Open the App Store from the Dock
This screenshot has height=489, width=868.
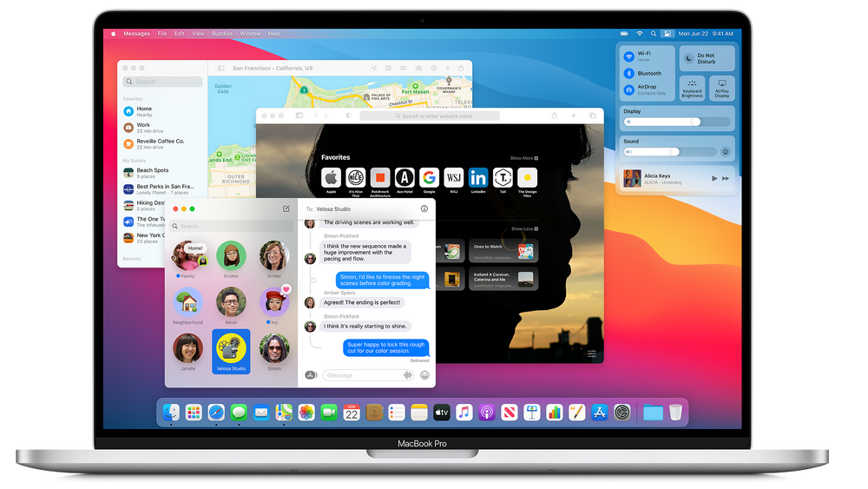(x=600, y=412)
